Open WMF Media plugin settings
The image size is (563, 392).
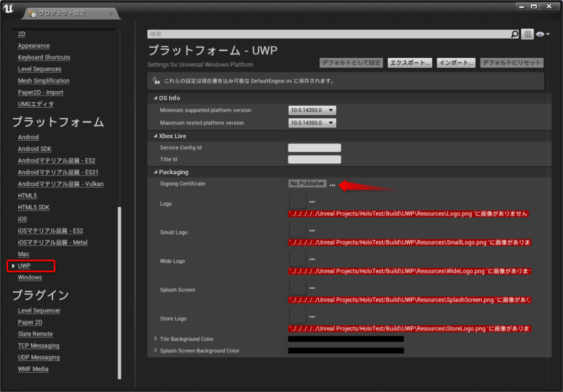tap(33, 369)
